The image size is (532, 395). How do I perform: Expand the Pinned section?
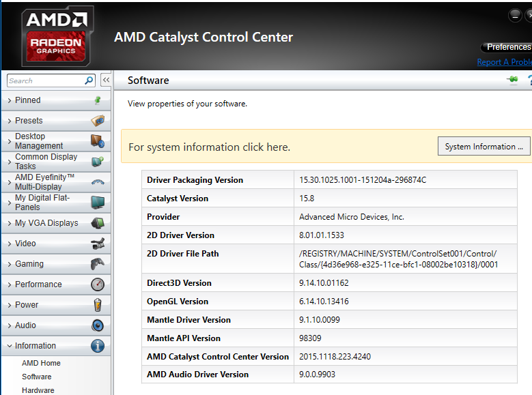click(10, 100)
